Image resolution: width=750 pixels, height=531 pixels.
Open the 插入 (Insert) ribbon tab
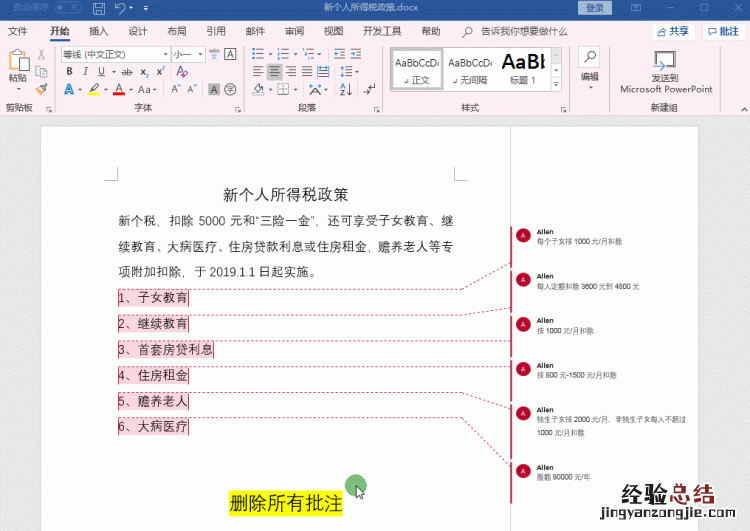click(98, 31)
